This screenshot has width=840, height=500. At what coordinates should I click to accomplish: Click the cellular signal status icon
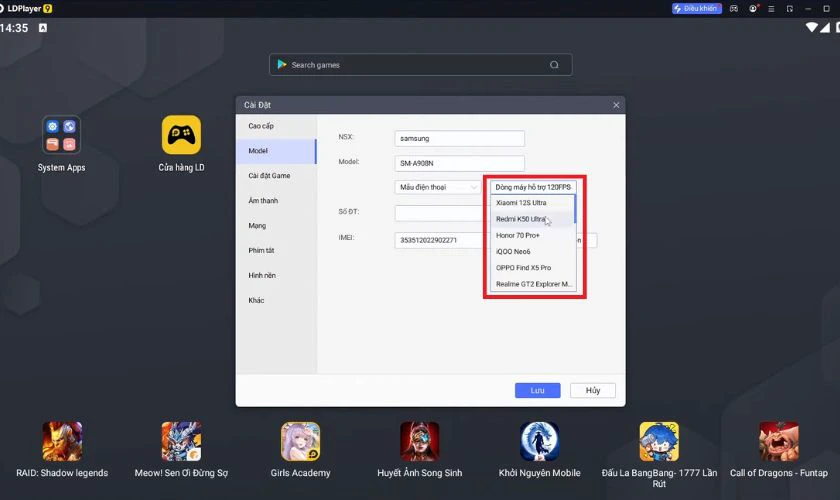(824, 27)
